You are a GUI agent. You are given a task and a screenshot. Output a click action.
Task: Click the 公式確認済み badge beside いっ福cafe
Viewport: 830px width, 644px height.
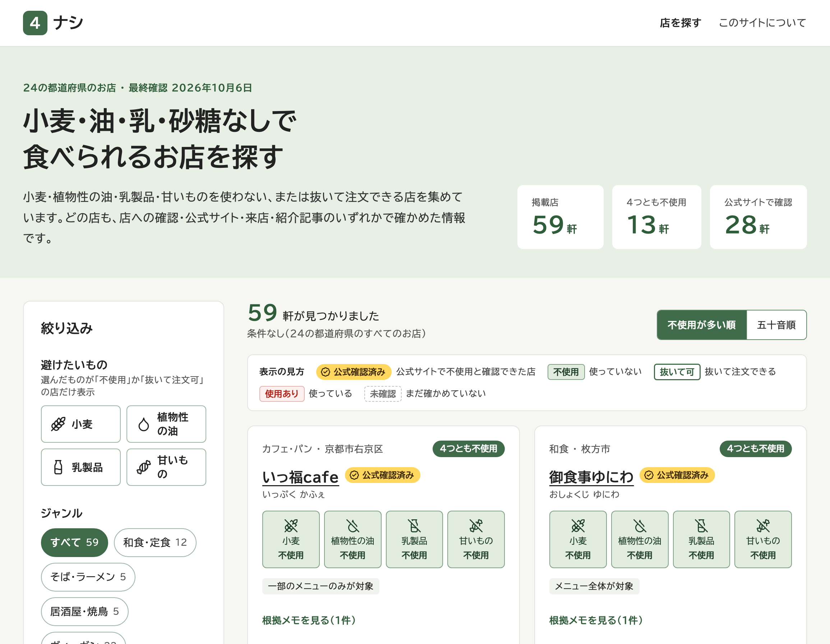[x=382, y=475]
